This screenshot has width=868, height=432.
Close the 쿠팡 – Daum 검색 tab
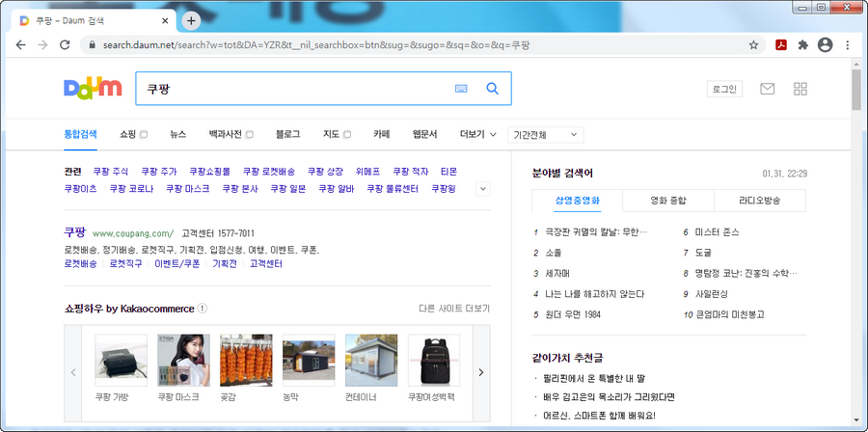coord(165,21)
